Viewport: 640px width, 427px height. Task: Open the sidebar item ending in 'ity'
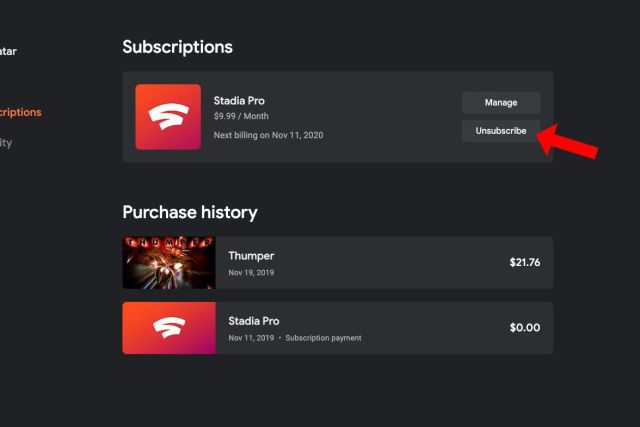click(x=6, y=143)
